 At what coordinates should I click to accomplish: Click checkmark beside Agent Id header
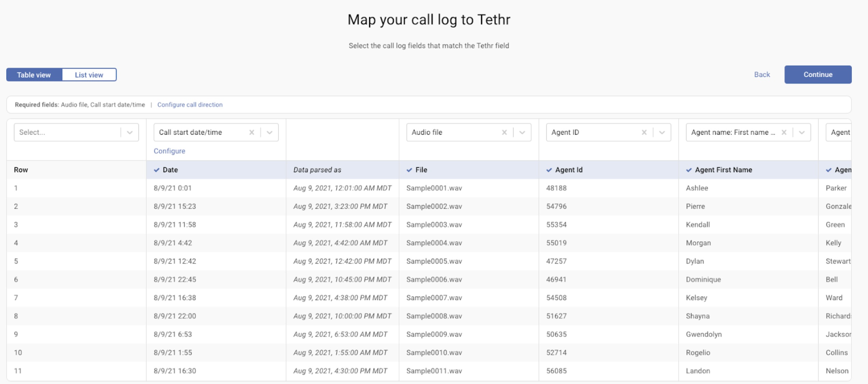[549, 170]
